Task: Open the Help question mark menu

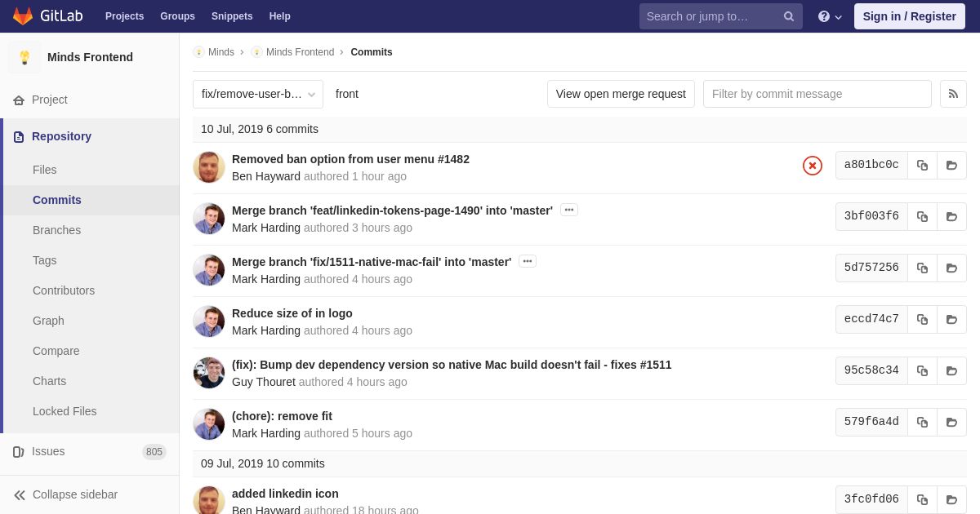Action: click(x=830, y=16)
